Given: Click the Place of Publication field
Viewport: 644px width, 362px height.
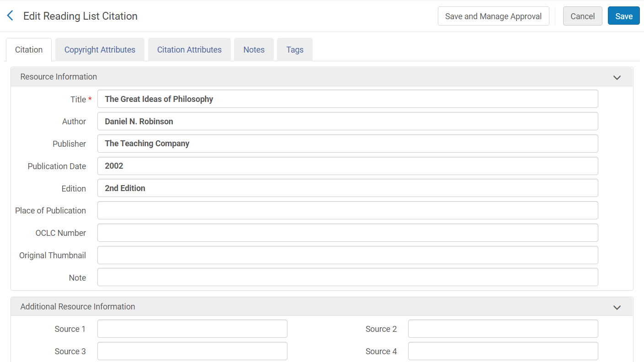Looking at the screenshot, I should [x=347, y=211].
